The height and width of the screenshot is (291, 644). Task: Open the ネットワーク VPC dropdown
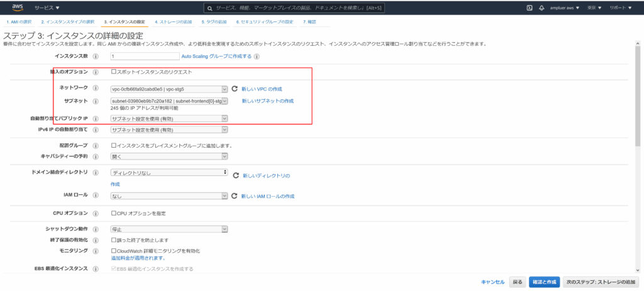tap(169, 89)
